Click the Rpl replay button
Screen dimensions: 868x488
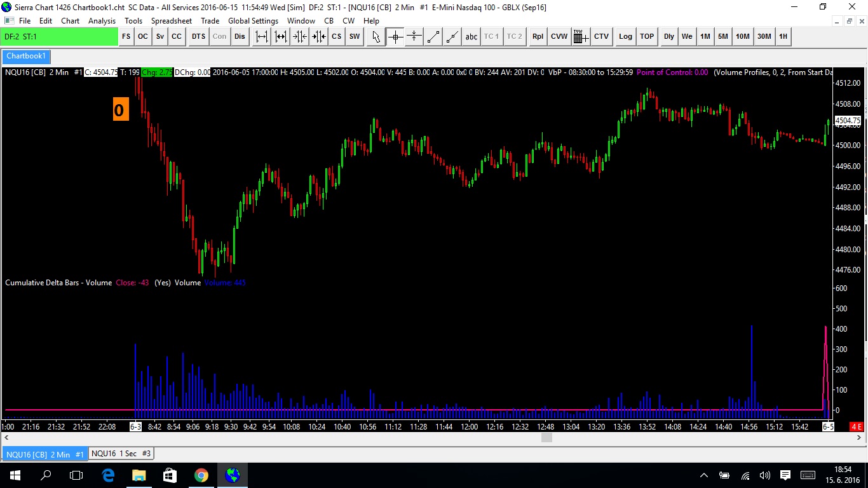pyautogui.click(x=538, y=36)
